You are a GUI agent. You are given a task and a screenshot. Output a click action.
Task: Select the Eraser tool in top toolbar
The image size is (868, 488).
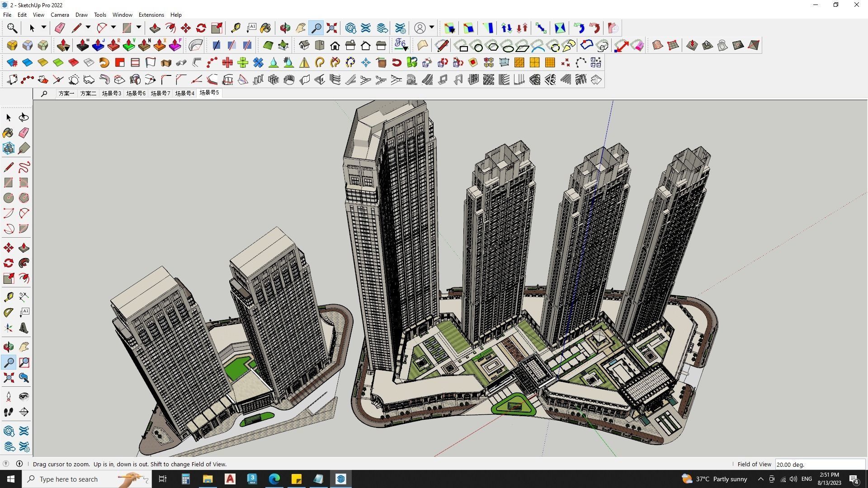(x=60, y=28)
